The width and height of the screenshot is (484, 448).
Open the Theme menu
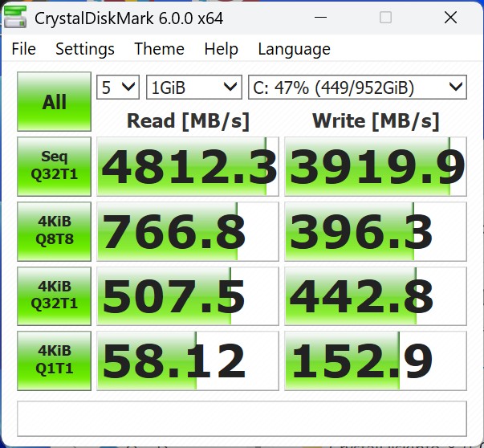(x=159, y=49)
